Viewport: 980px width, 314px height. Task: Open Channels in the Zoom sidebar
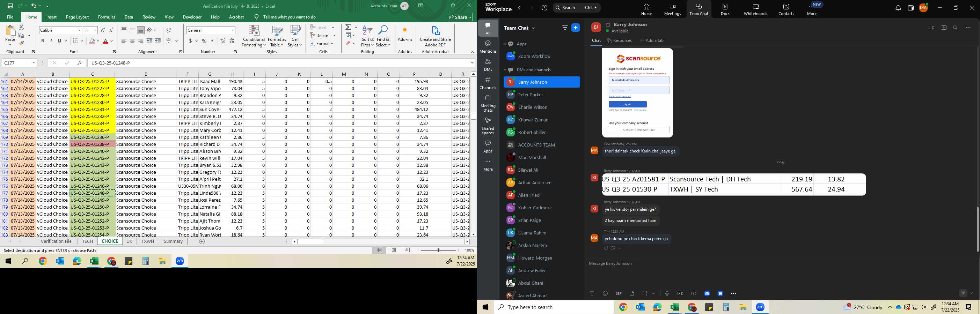(x=488, y=83)
